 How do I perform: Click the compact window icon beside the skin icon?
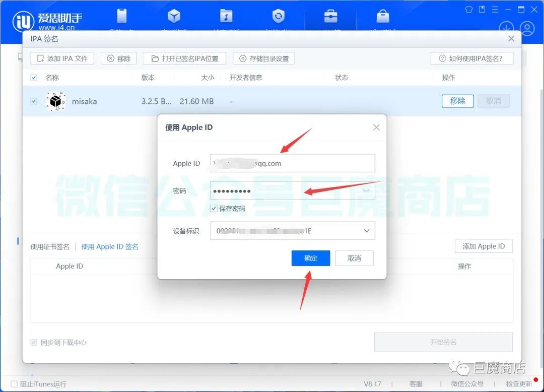[x=482, y=10]
